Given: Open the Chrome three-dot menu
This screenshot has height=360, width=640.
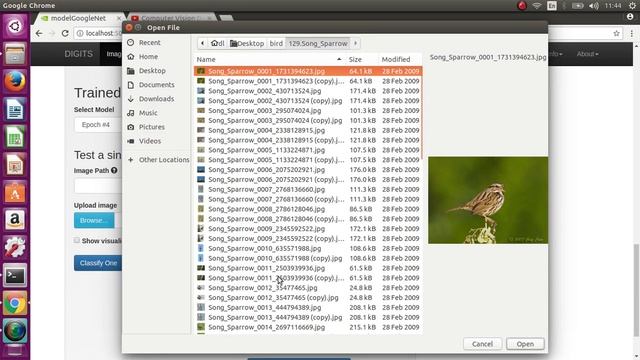Looking at the screenshot, I should coord(631,33).
